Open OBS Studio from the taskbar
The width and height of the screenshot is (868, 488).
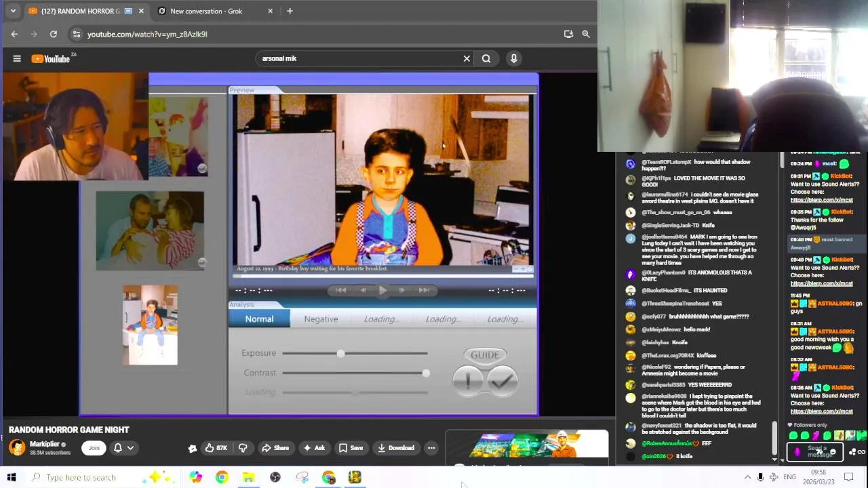(x=275, y=477)
